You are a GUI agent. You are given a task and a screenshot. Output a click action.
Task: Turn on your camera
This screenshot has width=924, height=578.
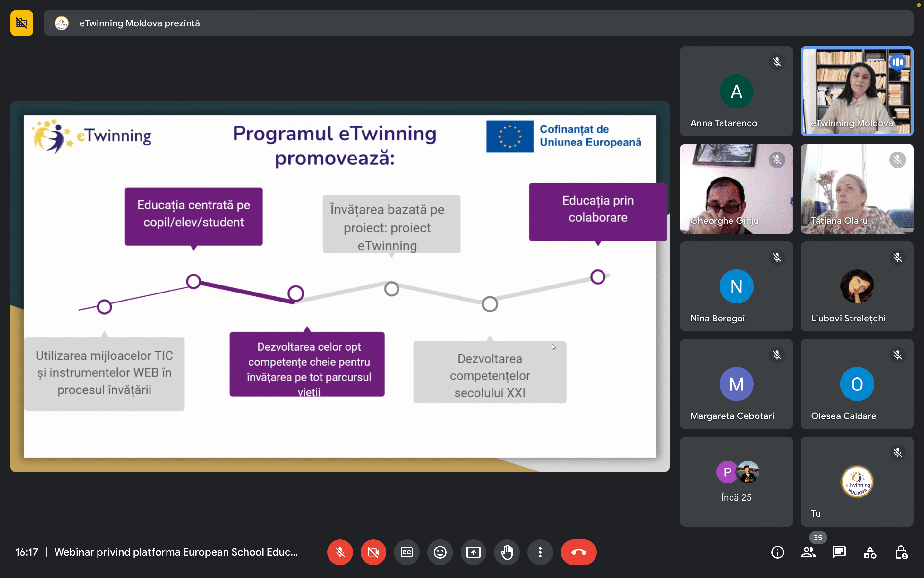click(373, 552)
